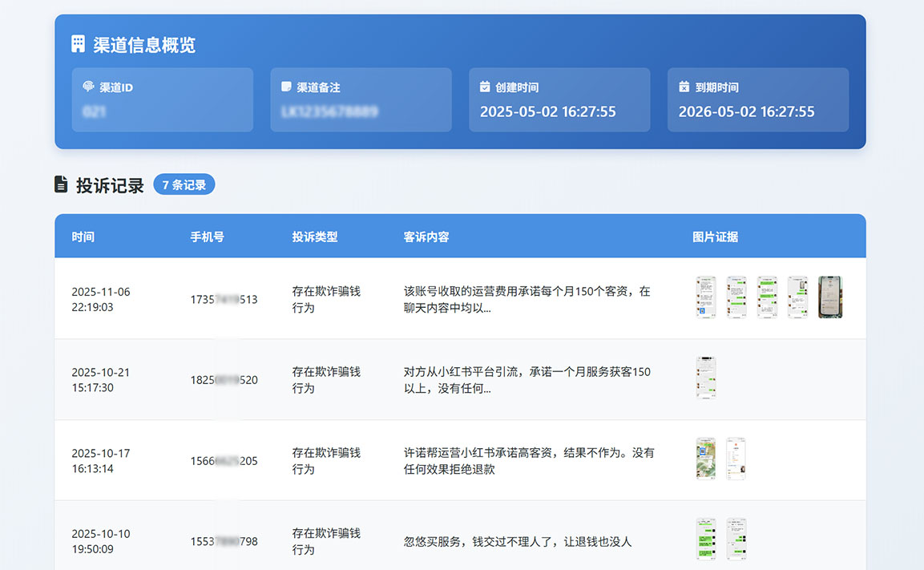The width and height of the screenshot is (924, 570).
Task: Click the note icon next to 渠道备注
Action: [x=286, y=87]
